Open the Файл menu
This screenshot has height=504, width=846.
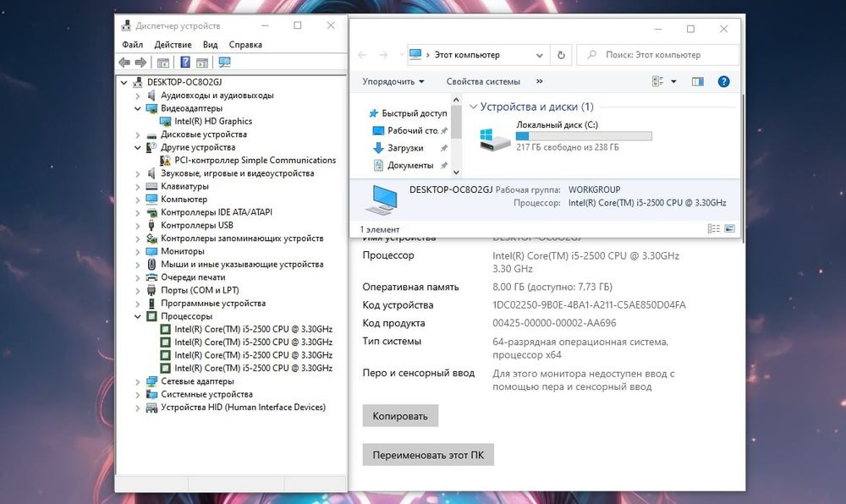point(132,45)
